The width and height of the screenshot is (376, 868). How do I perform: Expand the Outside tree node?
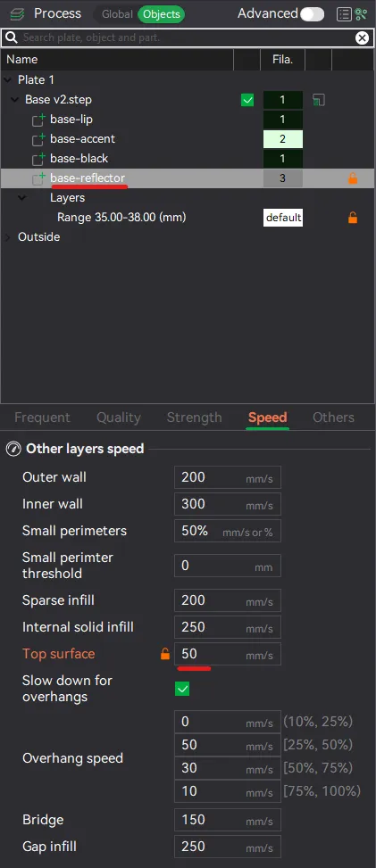click(x=8, y=237)
